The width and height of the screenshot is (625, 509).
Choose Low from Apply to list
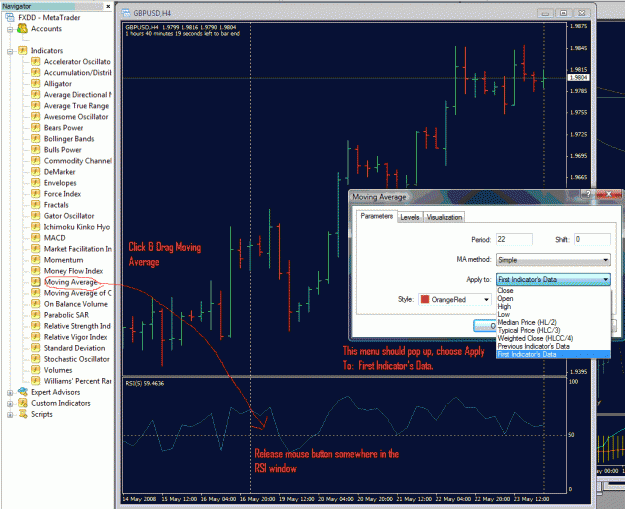(x=553, y=314)
